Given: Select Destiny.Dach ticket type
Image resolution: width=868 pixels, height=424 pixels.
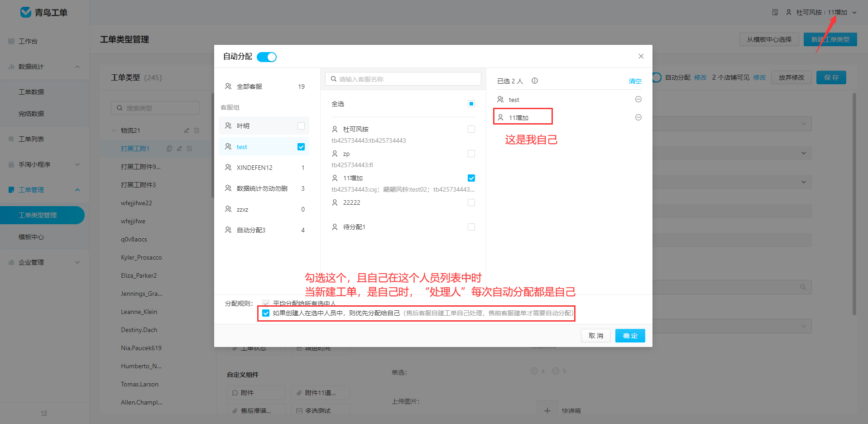Looking at the screenshot, I should [139, 330].
